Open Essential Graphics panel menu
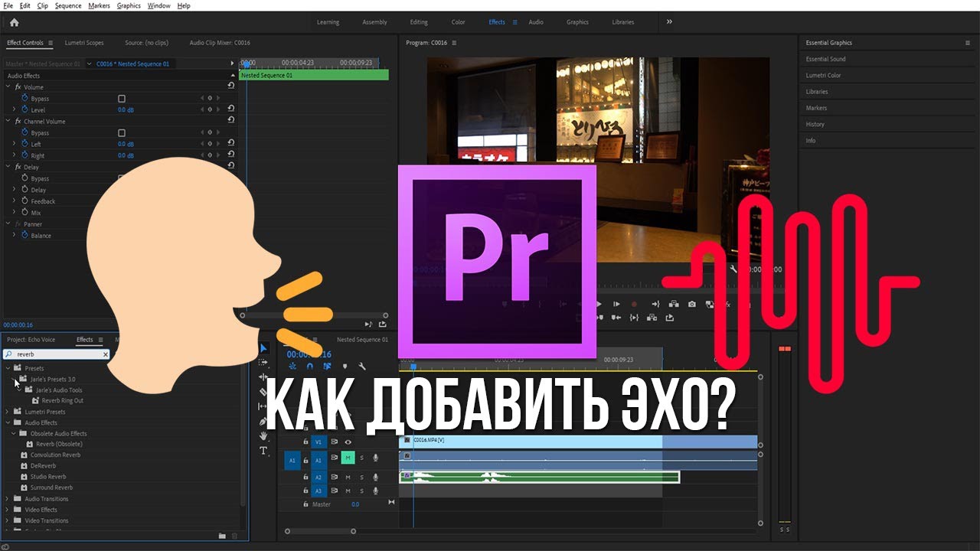Viewport: 980px width, 551px height. click(968, 43)
